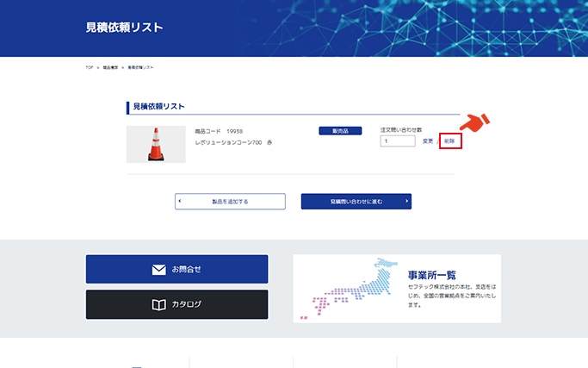
Task: Proceed with the 見積問い合わせに進む button
Action: tap(356, 201)
